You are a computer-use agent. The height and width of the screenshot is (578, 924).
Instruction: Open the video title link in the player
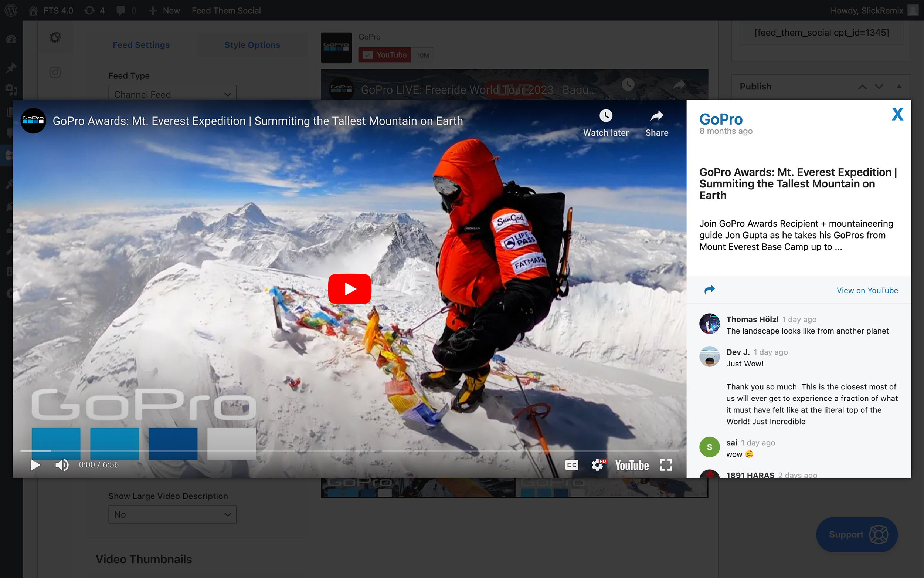258,121
